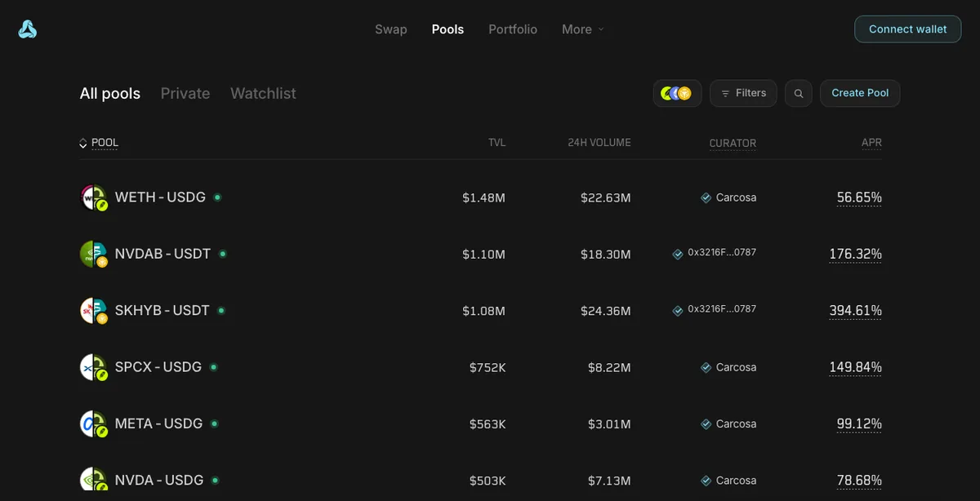Click the 394.61% APR value
This screenshot has width=980, height=501.
click(855, 311)
